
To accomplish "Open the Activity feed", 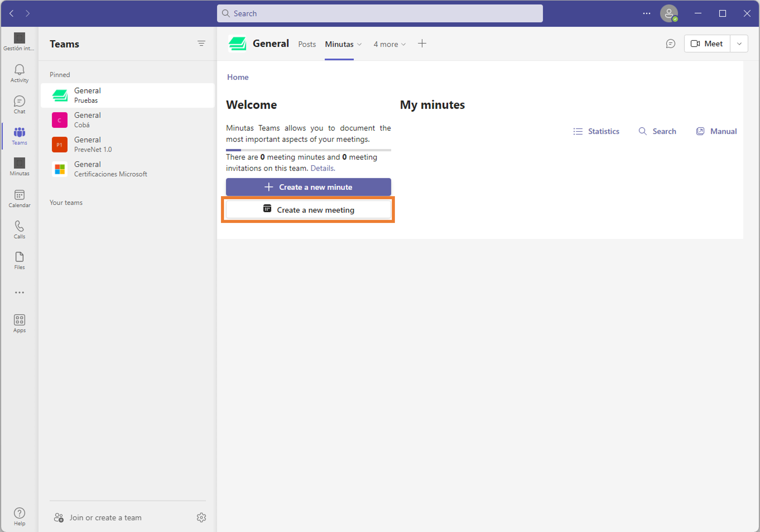I will click(19, 73).
